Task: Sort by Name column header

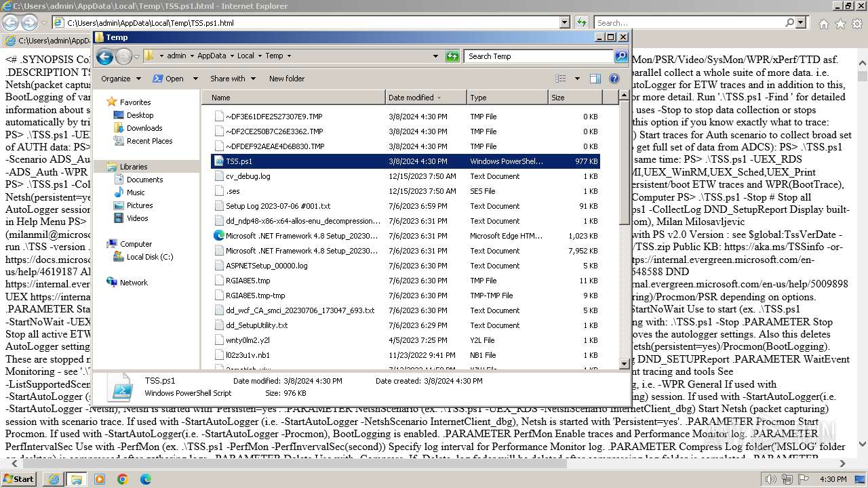Action: click(293, 98)
